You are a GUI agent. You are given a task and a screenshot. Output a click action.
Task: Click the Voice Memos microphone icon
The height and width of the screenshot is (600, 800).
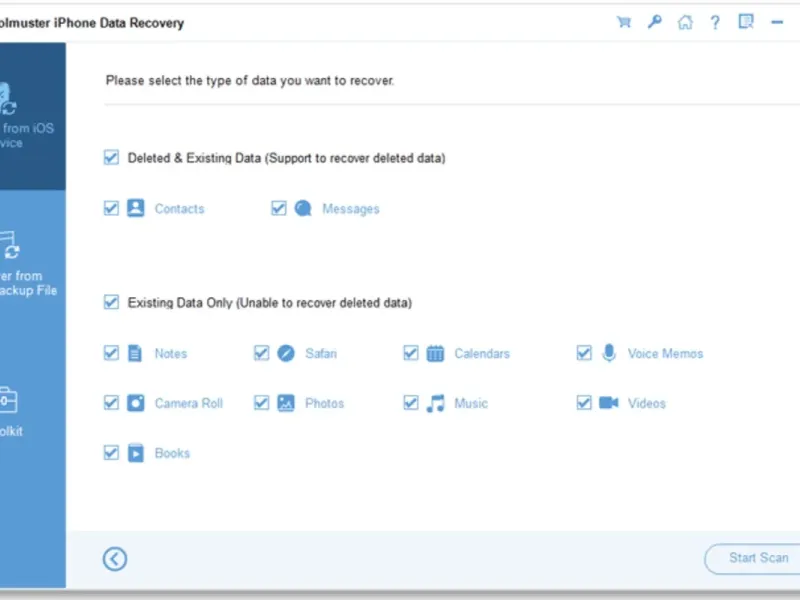pyautogui.click(x=609, y=353)
